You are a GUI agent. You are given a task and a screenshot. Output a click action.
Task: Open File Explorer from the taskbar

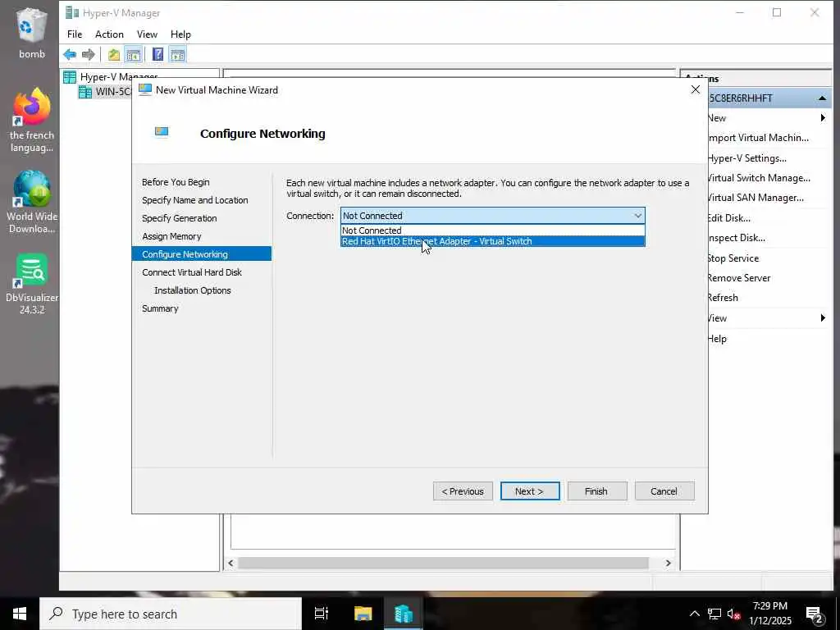point(363,614)
